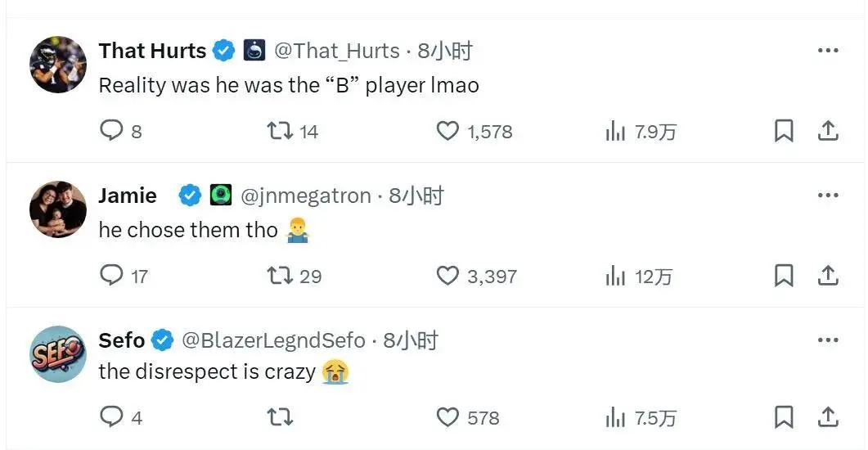Retweet That Hurts' tweet
Image resolution: width=868 pixels, height=450 pixels.
pos(281,131)
